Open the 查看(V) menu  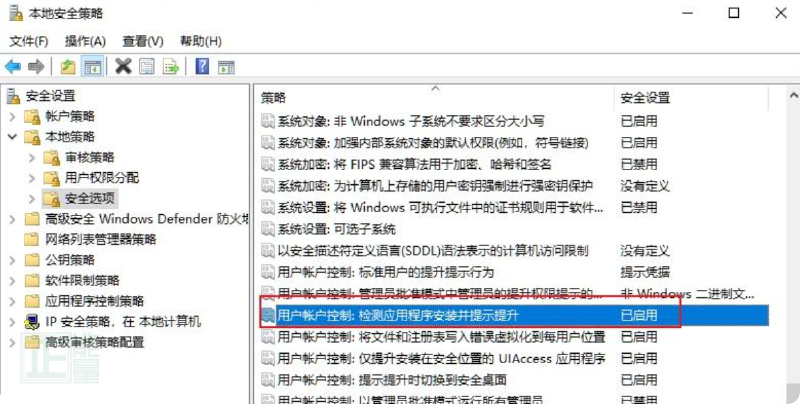click(x=143, y=41)
